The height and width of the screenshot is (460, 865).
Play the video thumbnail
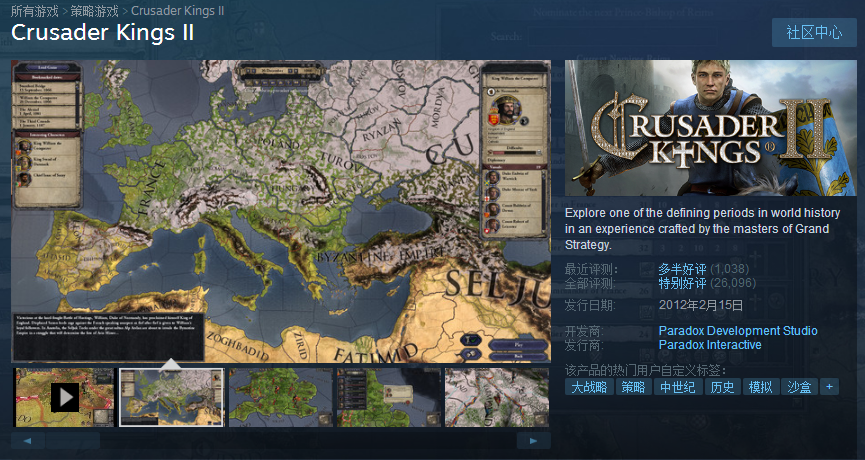click(63, 397)
